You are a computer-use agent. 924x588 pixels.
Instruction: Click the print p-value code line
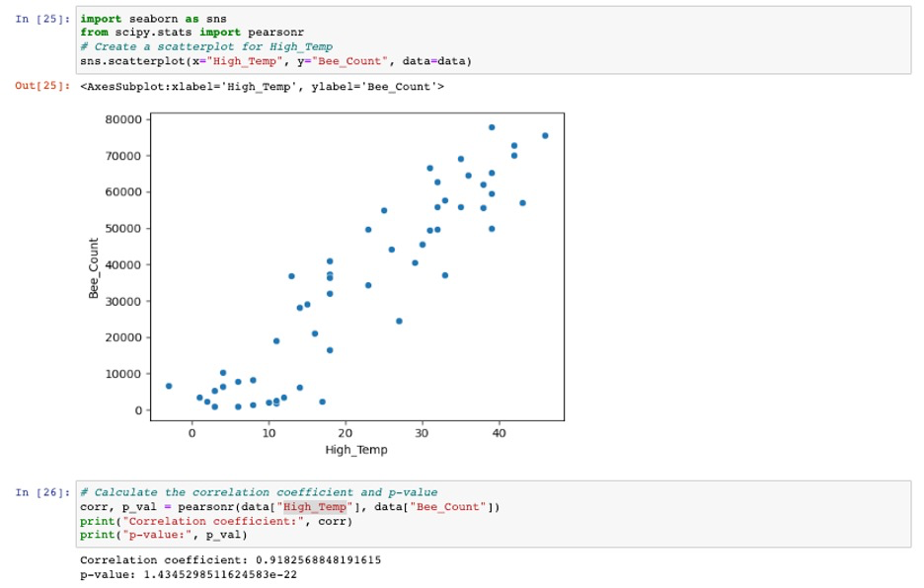(x=163, y=535)
